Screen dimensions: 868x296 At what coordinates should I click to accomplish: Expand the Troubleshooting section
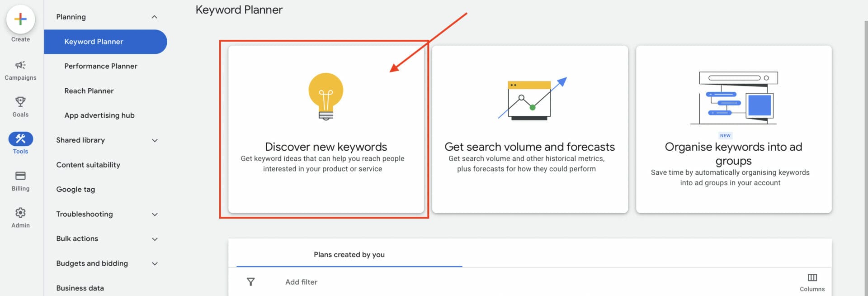pyautogui.click(x=155, y=214)
